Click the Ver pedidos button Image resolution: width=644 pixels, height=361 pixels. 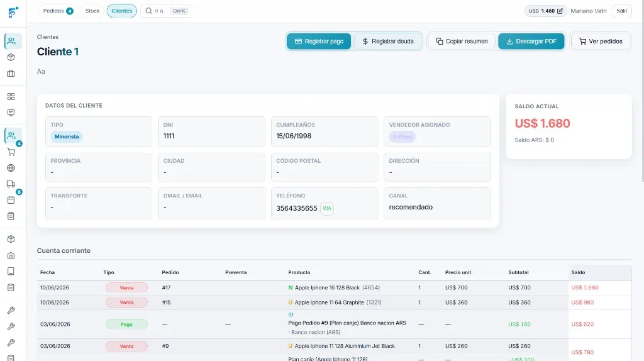pos(601,41)
